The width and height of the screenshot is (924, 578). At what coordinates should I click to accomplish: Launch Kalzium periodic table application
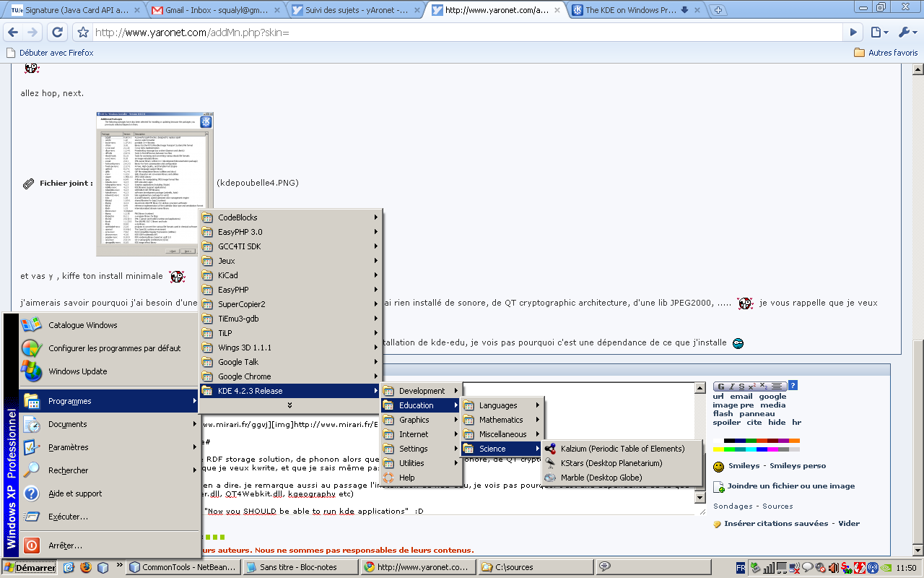coord(621,449)
